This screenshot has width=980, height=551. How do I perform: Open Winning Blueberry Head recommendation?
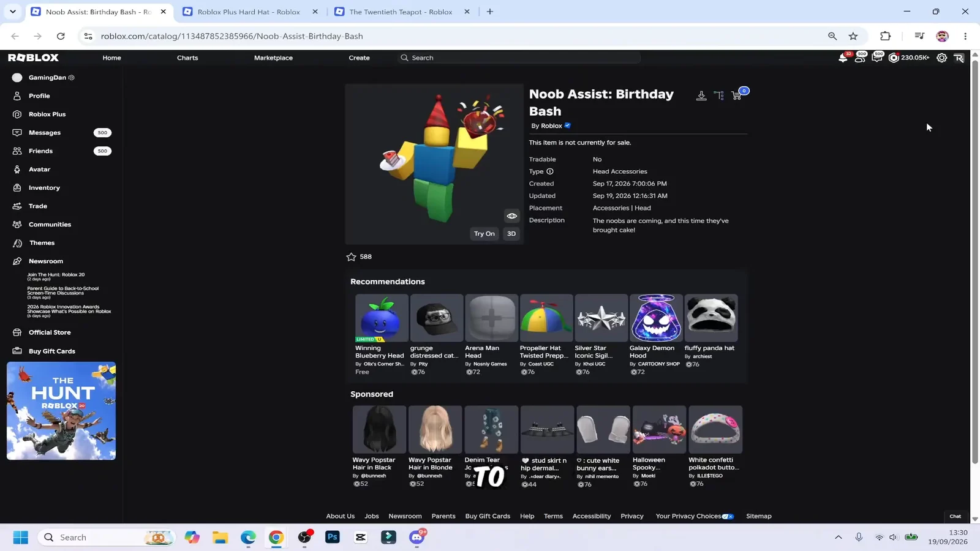[x=381, y=334]
